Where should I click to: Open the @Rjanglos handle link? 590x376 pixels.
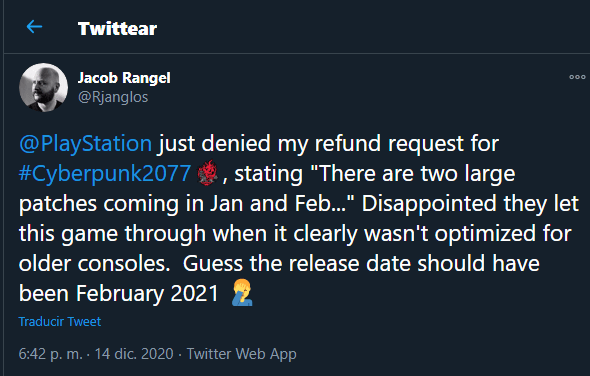coord(113,97)
